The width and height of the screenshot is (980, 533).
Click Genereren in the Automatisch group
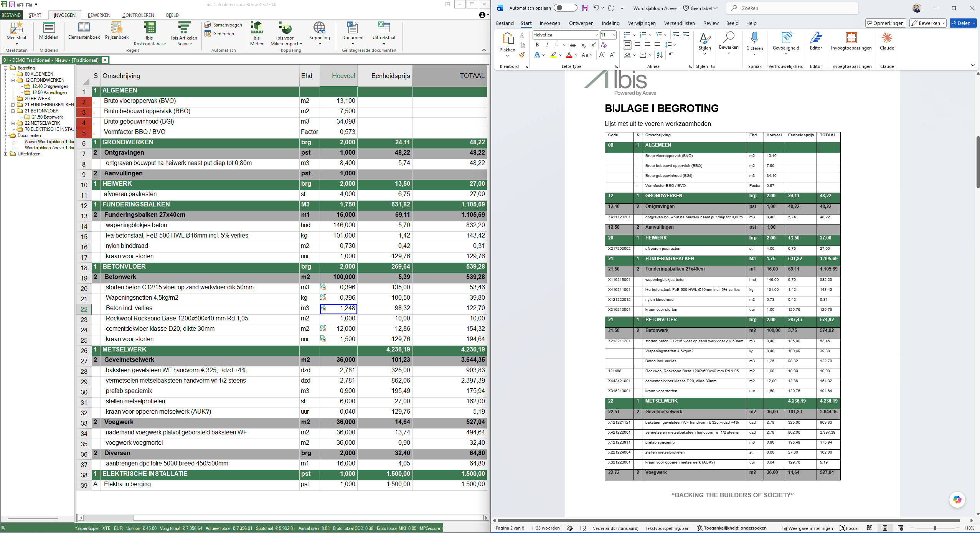pos(219,34)
